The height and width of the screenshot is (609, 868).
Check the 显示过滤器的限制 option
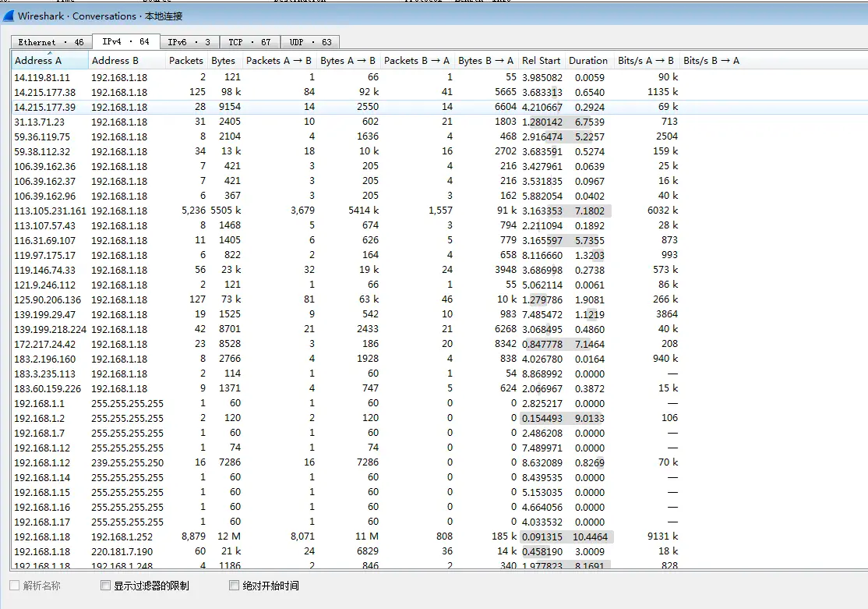[105, 585]
